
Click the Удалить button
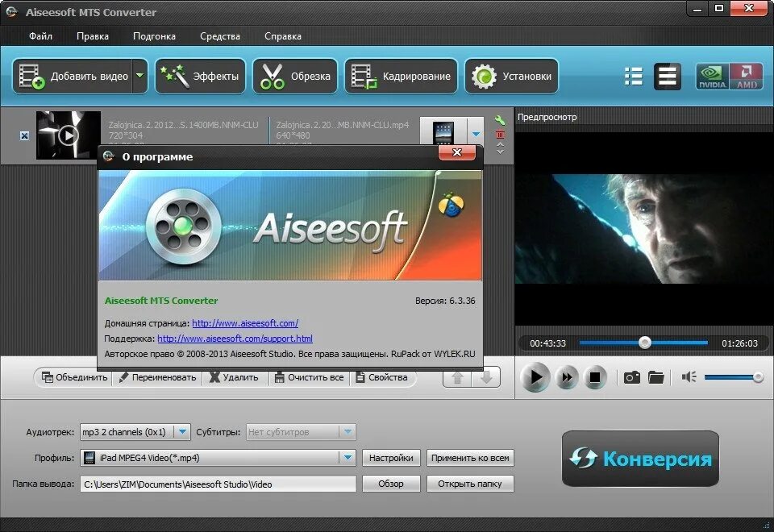234,377
